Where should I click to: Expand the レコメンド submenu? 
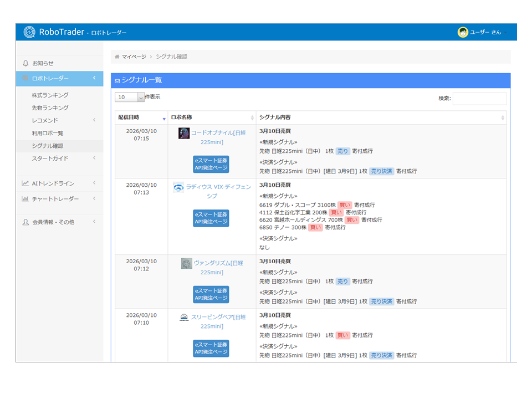coord(94,120)
